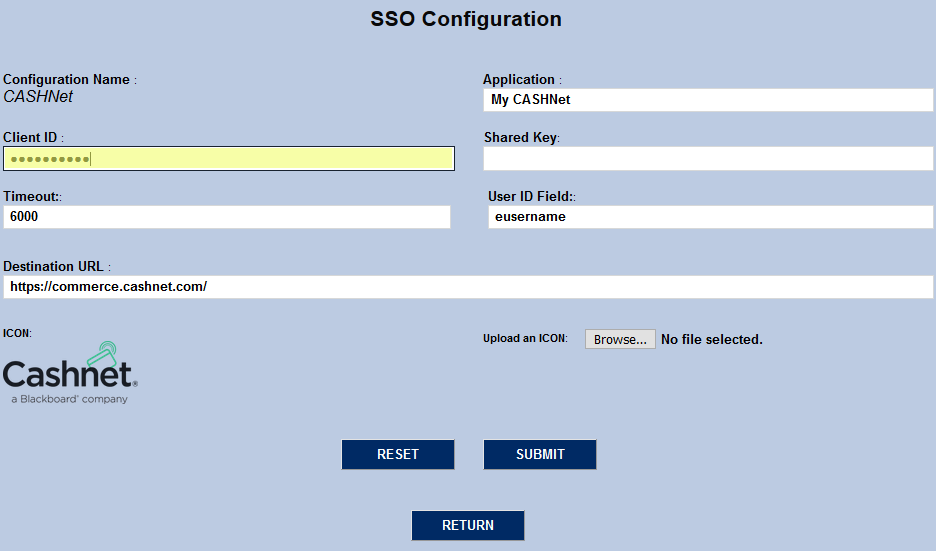Focus the Application field containing My CASHNet
This screenshot has height=551, width=936.
707,100
